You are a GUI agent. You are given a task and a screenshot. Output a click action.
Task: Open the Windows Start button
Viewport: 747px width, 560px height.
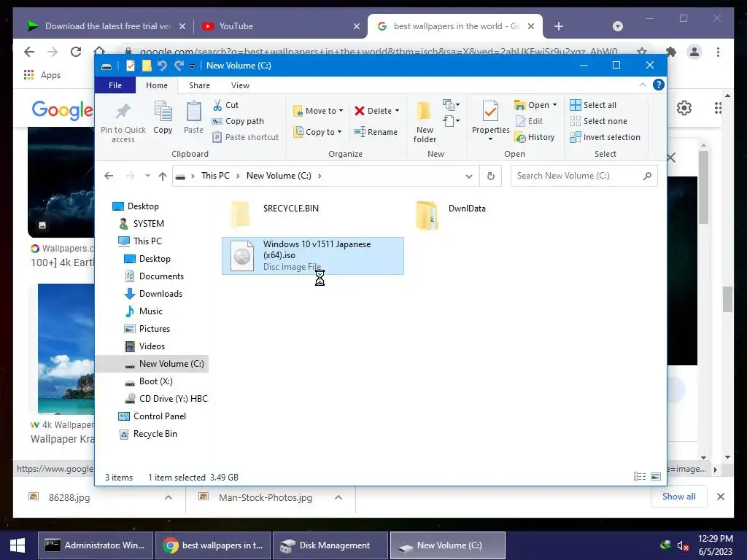point(18,545)
